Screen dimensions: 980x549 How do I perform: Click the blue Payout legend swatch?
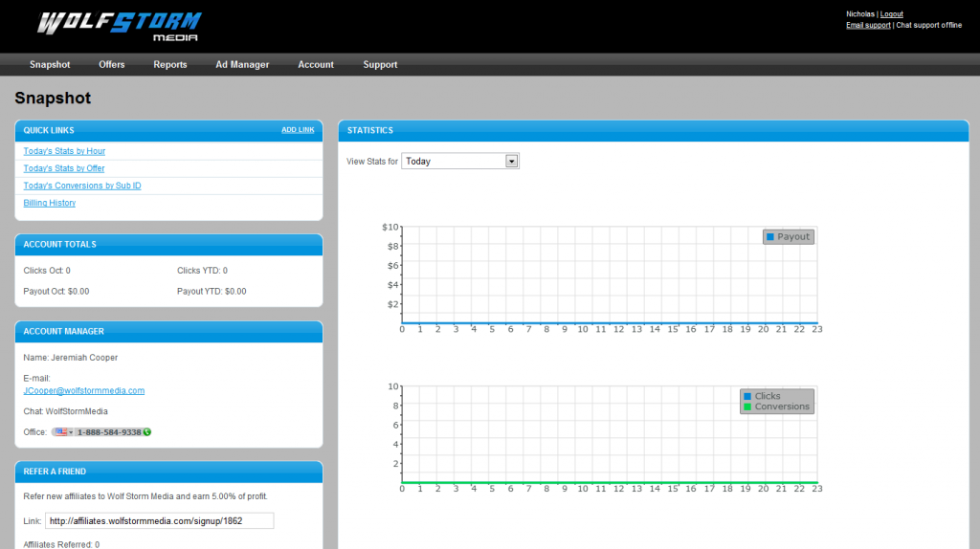(x=769, y=236)
